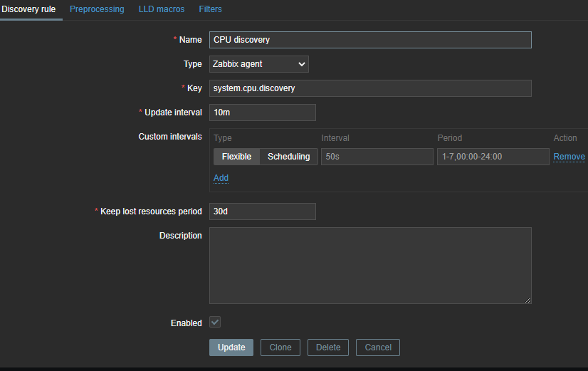The height and width of the screenshot is (371, 588).
Task: Clone this discovery rule
Action: [x=280, y=348]
